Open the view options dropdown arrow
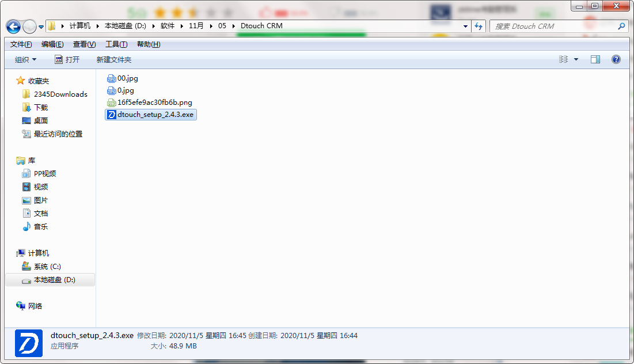 pyautogui.click(x=576, y=59)
